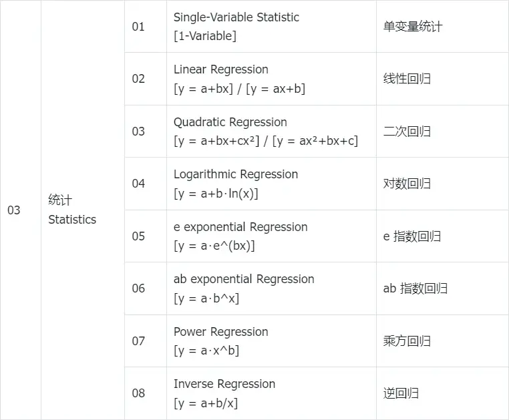The image size is (509, 420).
Task: Select the ab exponential Regression entry
Action: pos(271,288)
